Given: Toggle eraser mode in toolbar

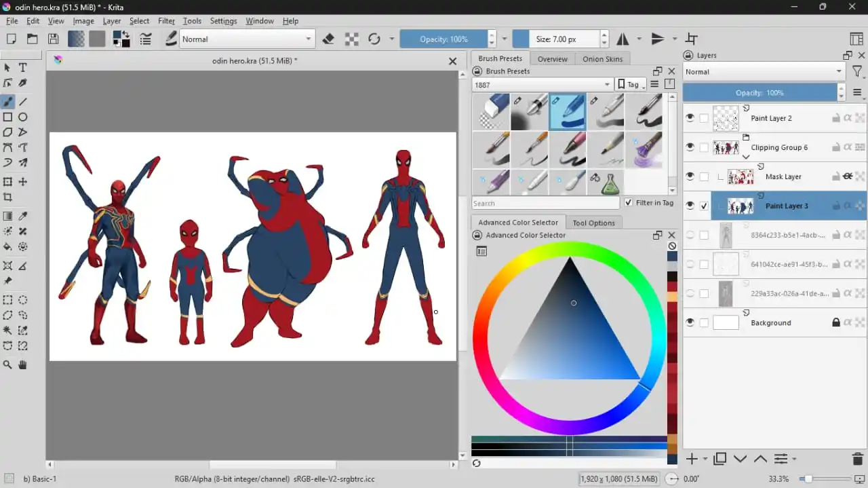Looking at the screenshot, I should pos(328,39).
